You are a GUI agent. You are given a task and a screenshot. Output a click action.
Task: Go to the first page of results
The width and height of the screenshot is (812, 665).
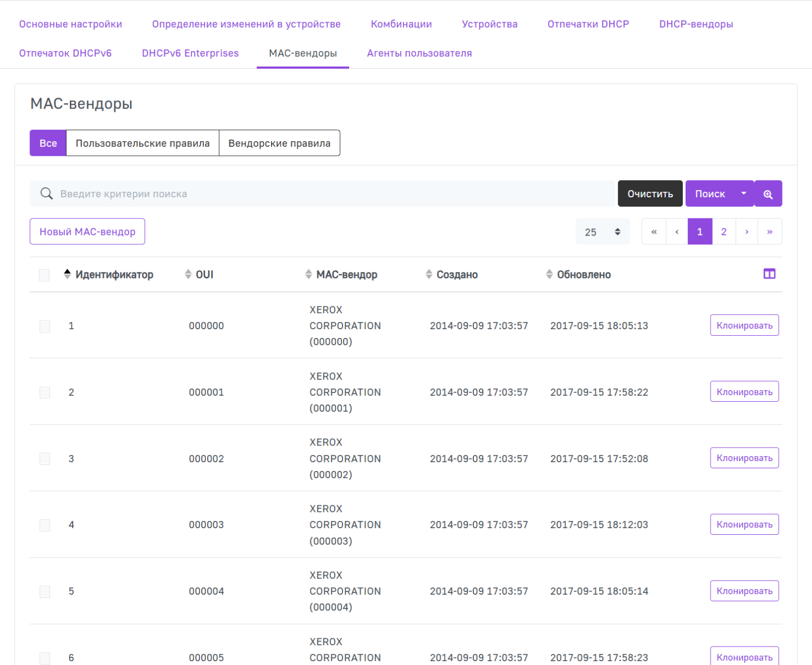(653, 232)
